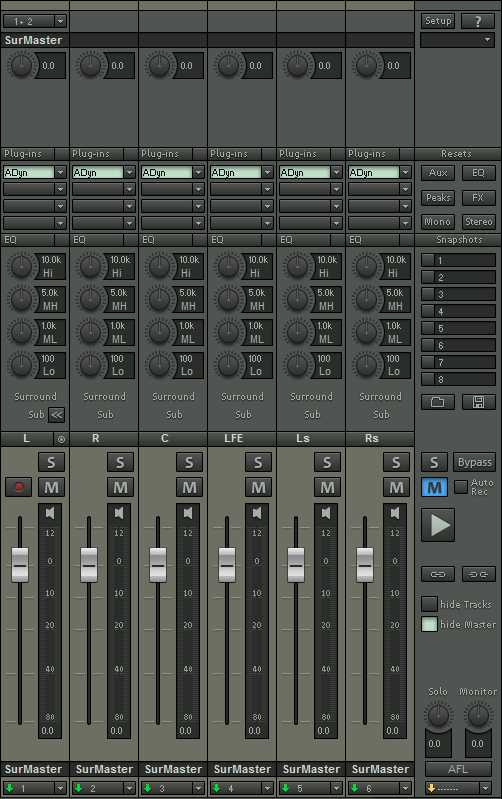Click speaker icon above Rs channel meter
Image resolution: width=502 pixels, height=799 pixels.
click(x=395, y=513)
